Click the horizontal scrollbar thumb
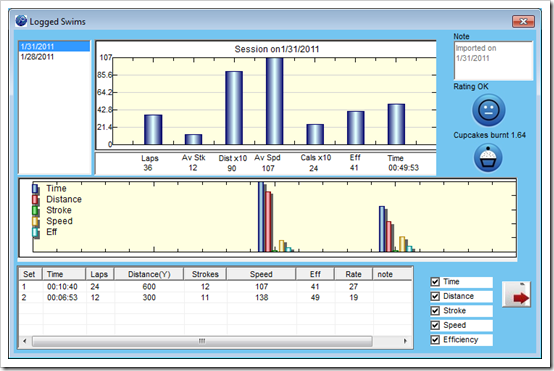 [202, 341]
